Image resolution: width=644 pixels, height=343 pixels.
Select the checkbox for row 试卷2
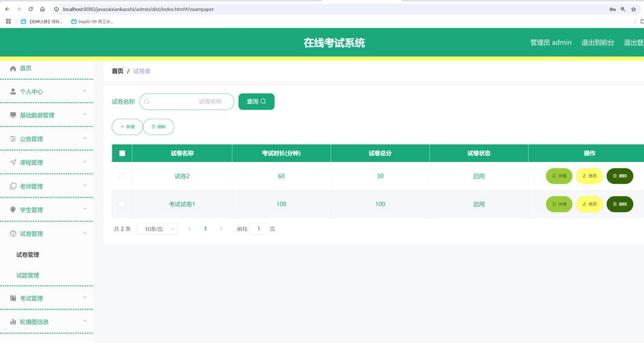coord(121,176)
